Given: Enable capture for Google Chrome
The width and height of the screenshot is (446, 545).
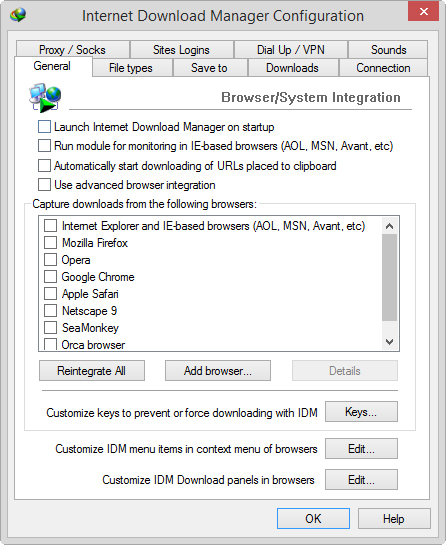Looking at the screenshot, I should pyautogui.click(x=50, y=277).
